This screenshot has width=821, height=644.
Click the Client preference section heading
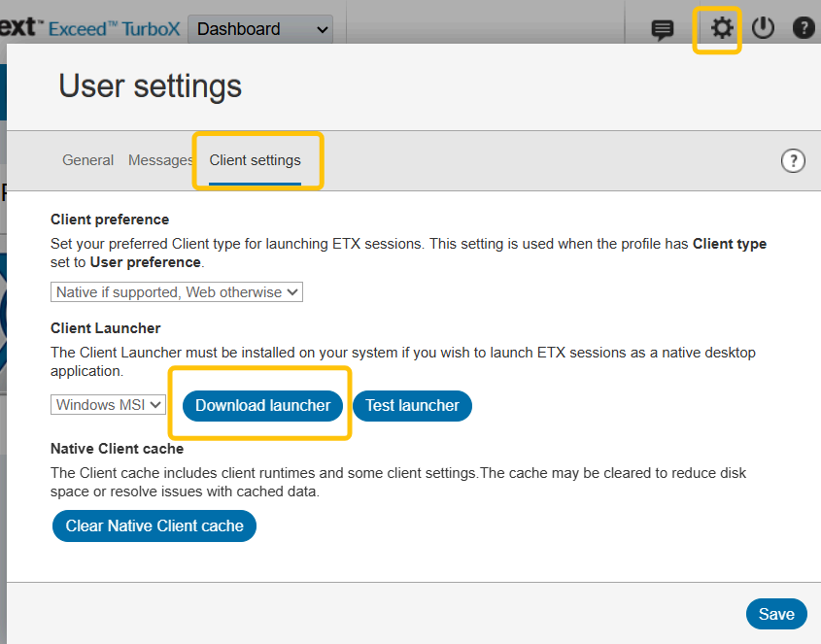(110, 220)
